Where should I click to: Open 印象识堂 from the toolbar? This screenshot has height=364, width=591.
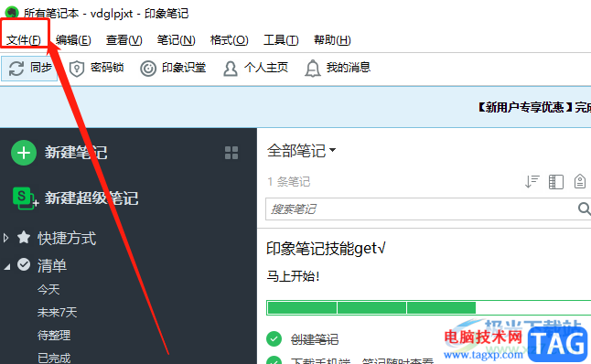click(x=173, y=69)
